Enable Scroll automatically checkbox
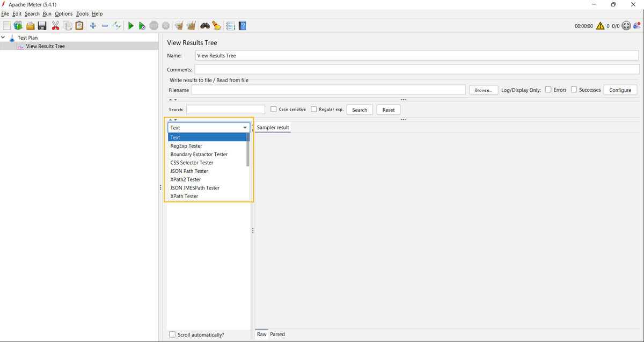The image size is (644, 342). [172, 334]
